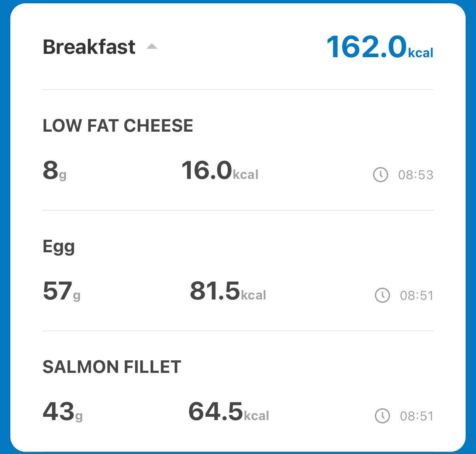This screenshot has width=476, height=454.
Task: Tap the 81.5 kcal egg value
Action: pyautogui.click(x=228, y=291)
